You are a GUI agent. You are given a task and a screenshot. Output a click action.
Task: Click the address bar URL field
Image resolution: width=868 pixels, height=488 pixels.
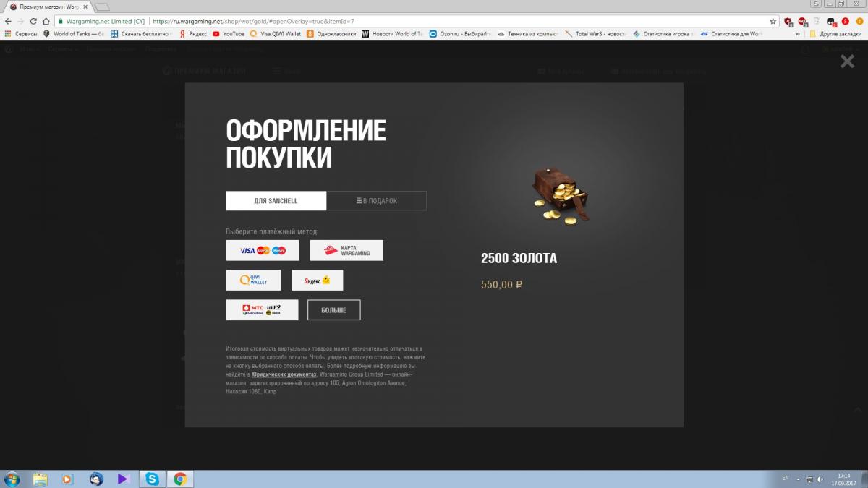416,21
